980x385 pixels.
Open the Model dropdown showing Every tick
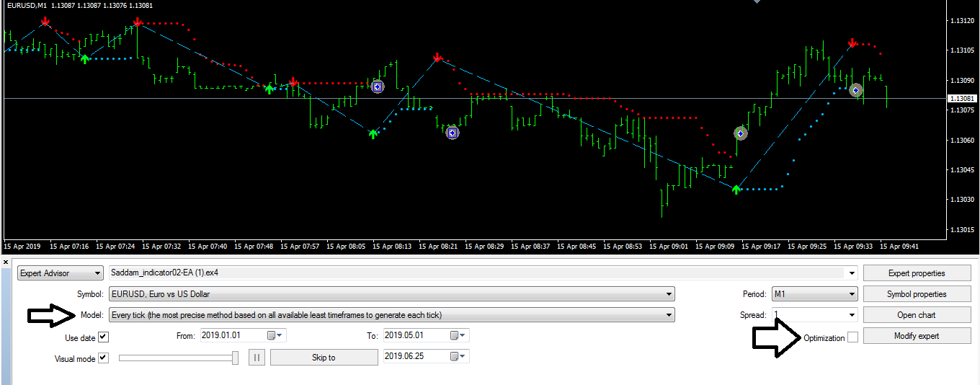coord(669,315)
